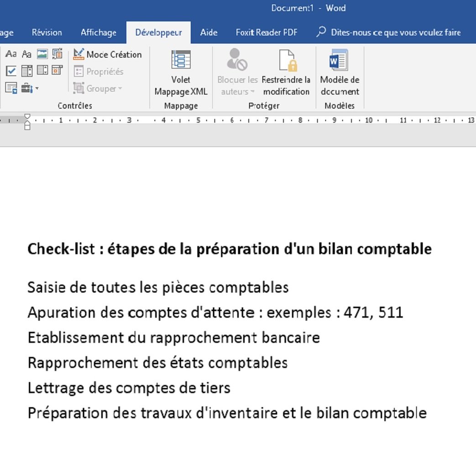This screenshot has height=467, width=476.
Task: Open the Affichage ribbon tab
Action: tap(98, 32)
